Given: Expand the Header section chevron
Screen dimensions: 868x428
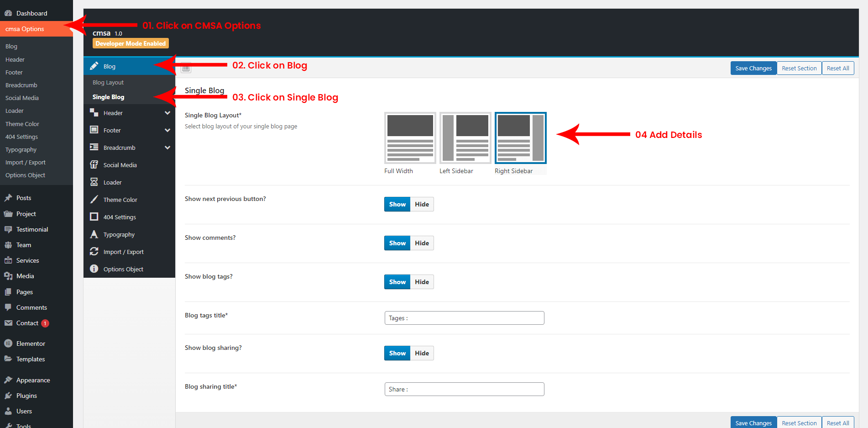Looking at the screenshot, I should tap(167, 113).
